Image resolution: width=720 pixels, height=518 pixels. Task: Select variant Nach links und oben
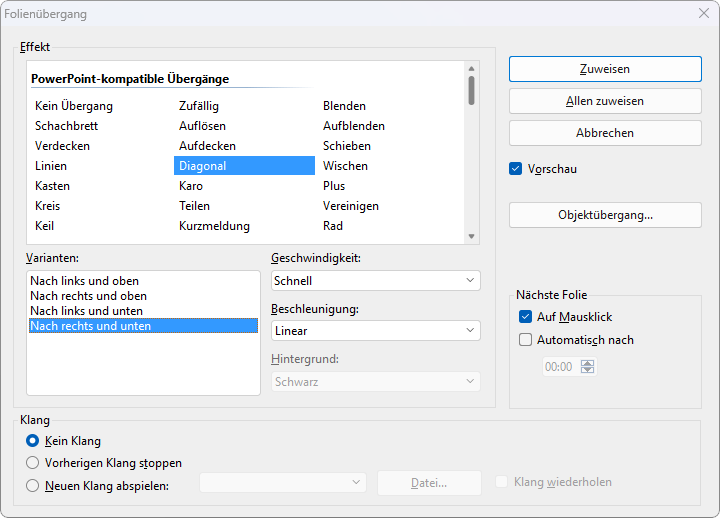143,281
